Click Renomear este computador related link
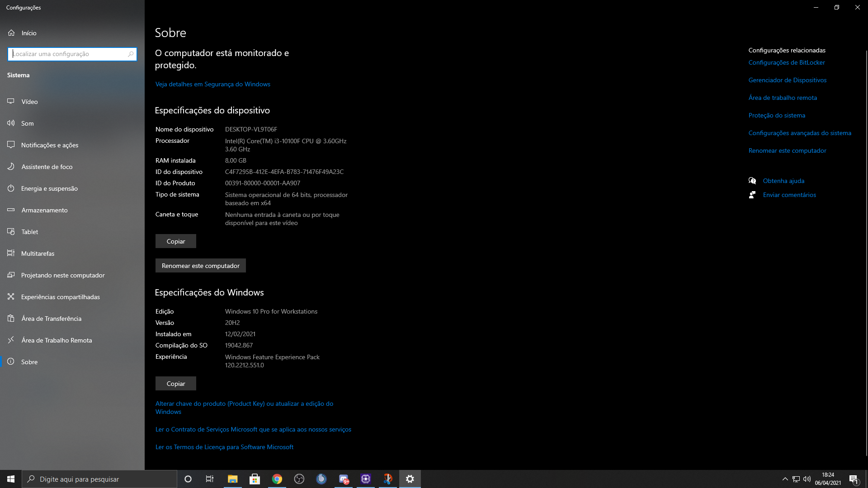The width and height of the screenshot is (868, 488). click(x=787, y=151)
